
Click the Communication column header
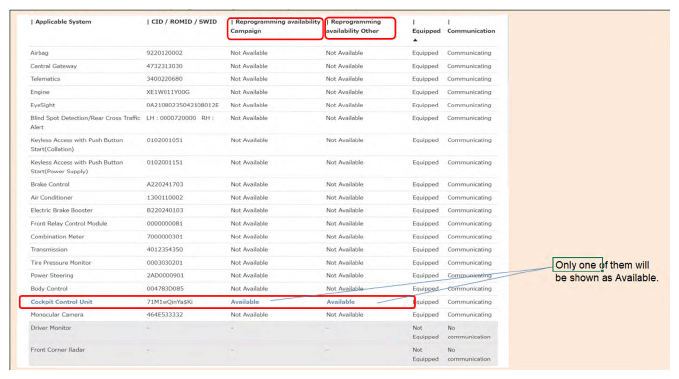[471, 31]
